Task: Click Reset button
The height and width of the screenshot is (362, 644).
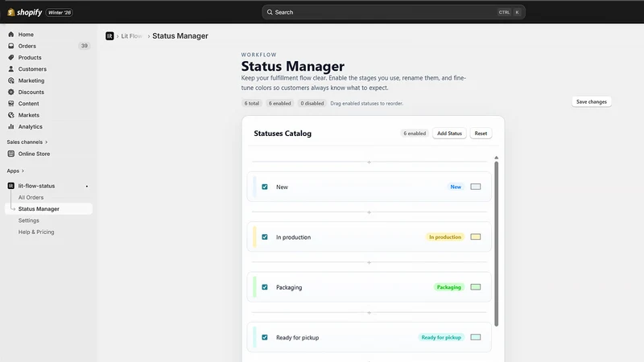Action: (481, 134)
